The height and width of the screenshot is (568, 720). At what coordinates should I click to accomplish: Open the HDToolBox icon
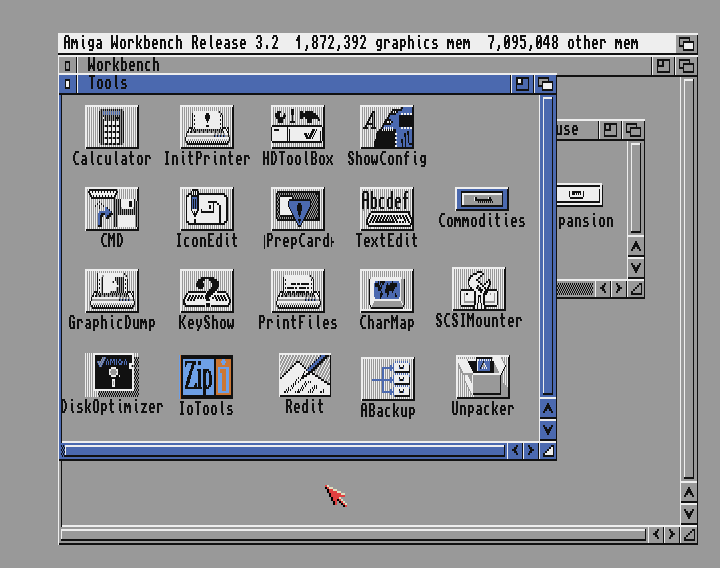(x=298, y=127)
